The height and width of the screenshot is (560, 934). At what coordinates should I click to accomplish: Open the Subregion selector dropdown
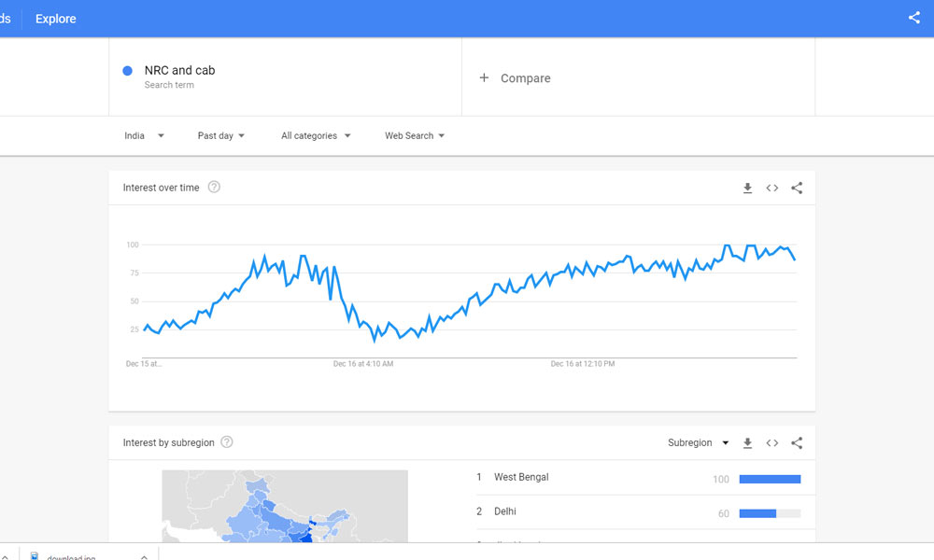tap(698, 442)
